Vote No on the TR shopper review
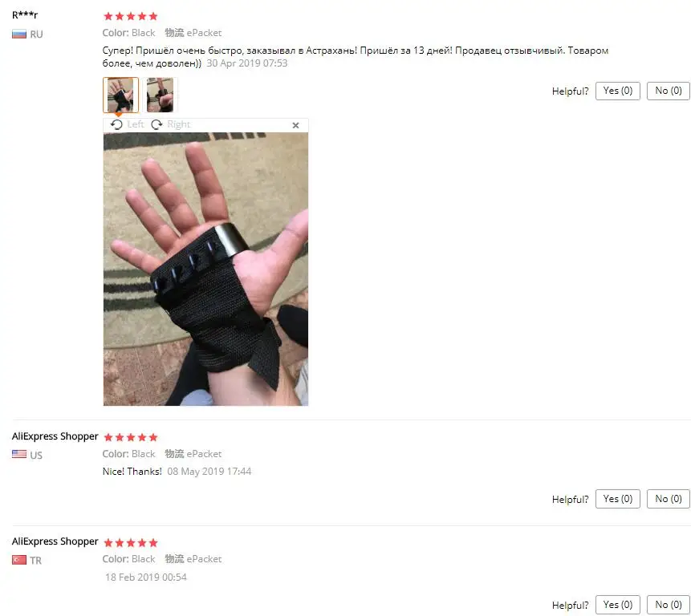Viewport: 691px width, 616px height. pyautogui.click(x=668, y=605)
